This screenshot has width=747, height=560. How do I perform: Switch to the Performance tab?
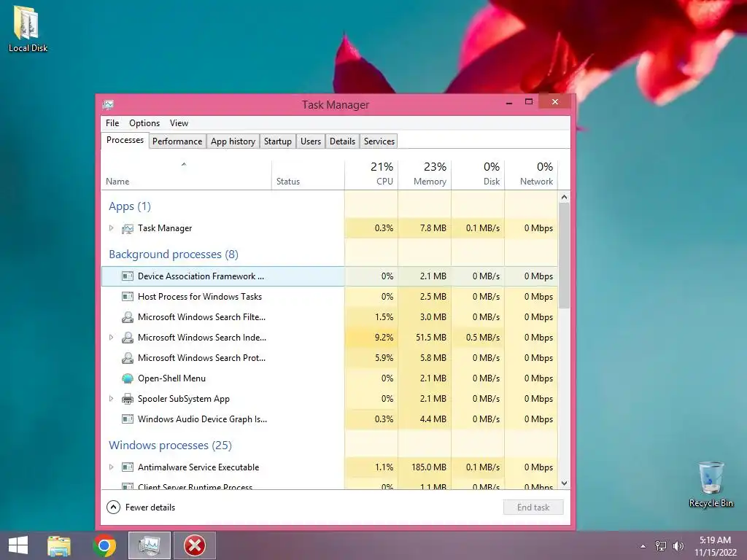coord(177,141)
